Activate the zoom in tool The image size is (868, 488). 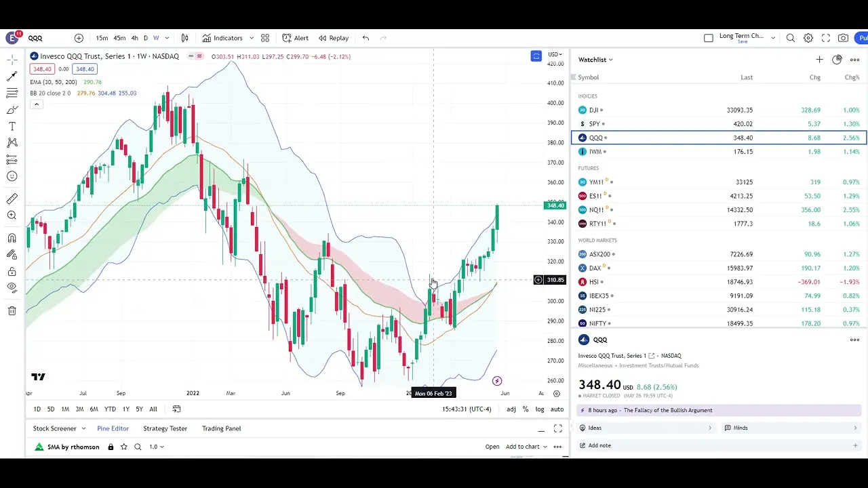12,216
